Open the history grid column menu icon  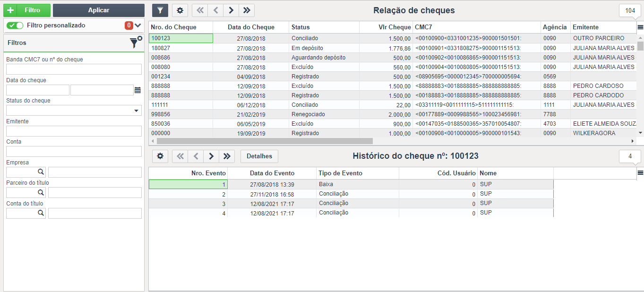pos(640,173)
